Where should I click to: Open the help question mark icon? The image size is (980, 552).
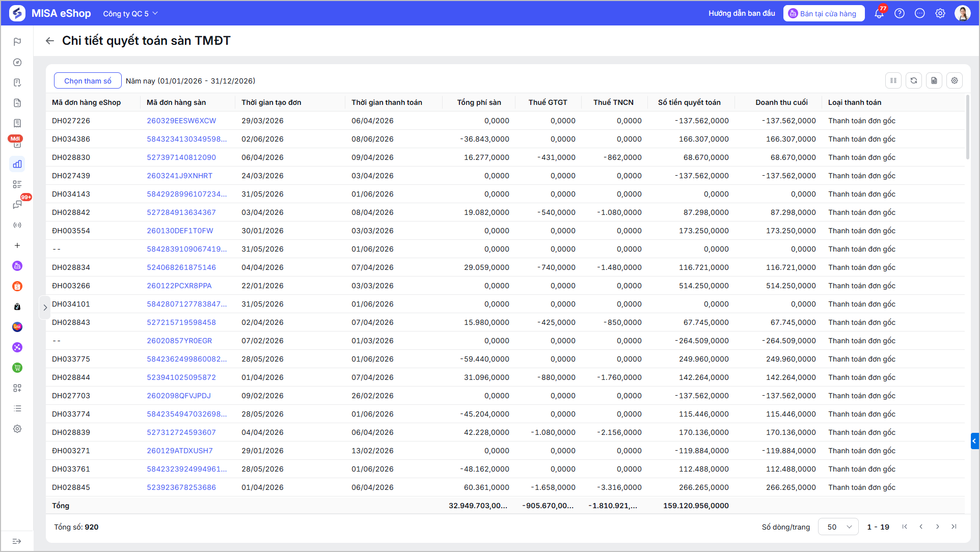coord(900,13)
